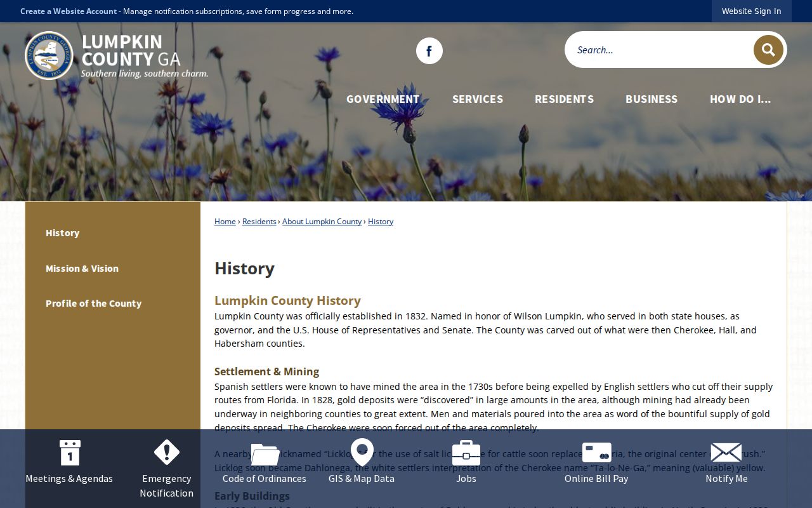Open the Residents menu
This screenshot has height=508, width=812.
pyautogui.click(x=564, y=99)
